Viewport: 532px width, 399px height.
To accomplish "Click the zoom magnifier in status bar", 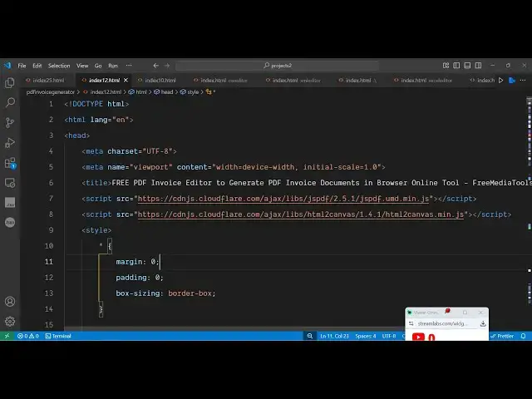I will click(x=310, y=336).
